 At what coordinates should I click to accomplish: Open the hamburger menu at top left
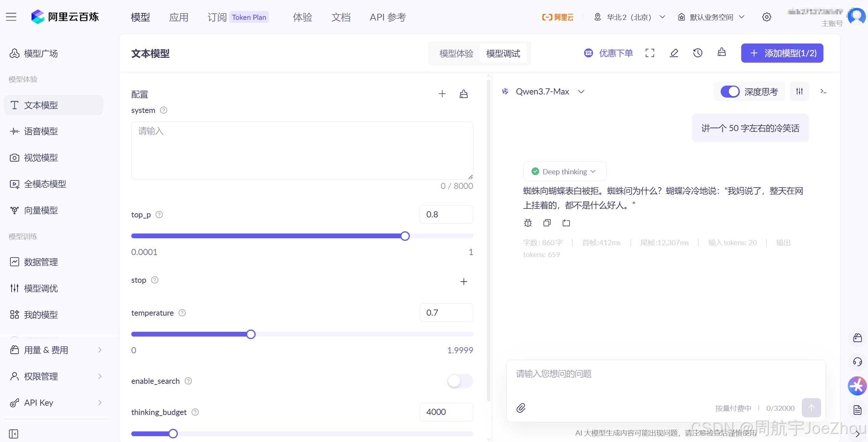tap(11, 17)
